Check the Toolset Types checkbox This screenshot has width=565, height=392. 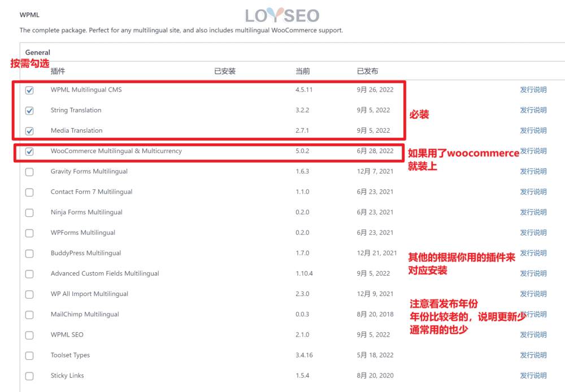pyautogui.click(x=29, y=356)
